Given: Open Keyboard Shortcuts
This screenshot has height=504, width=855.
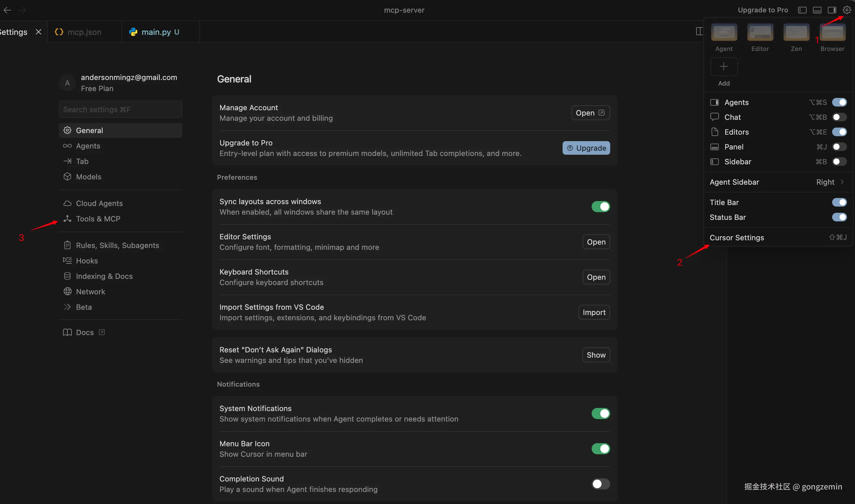Looking at the screenshot, I should (x=596, y=277).
